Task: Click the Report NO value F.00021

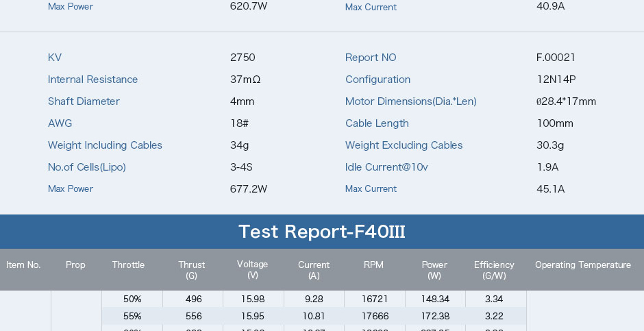Action: (x=556, y=58)
